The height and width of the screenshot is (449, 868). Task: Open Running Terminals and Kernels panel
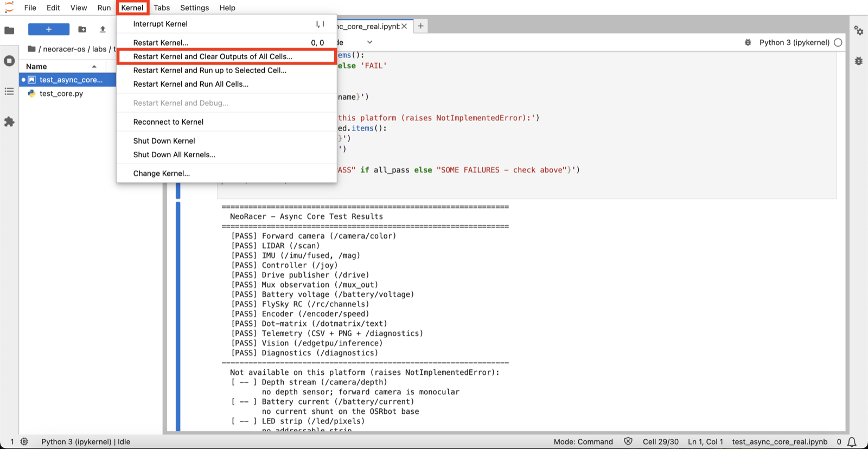pos(9,61)
